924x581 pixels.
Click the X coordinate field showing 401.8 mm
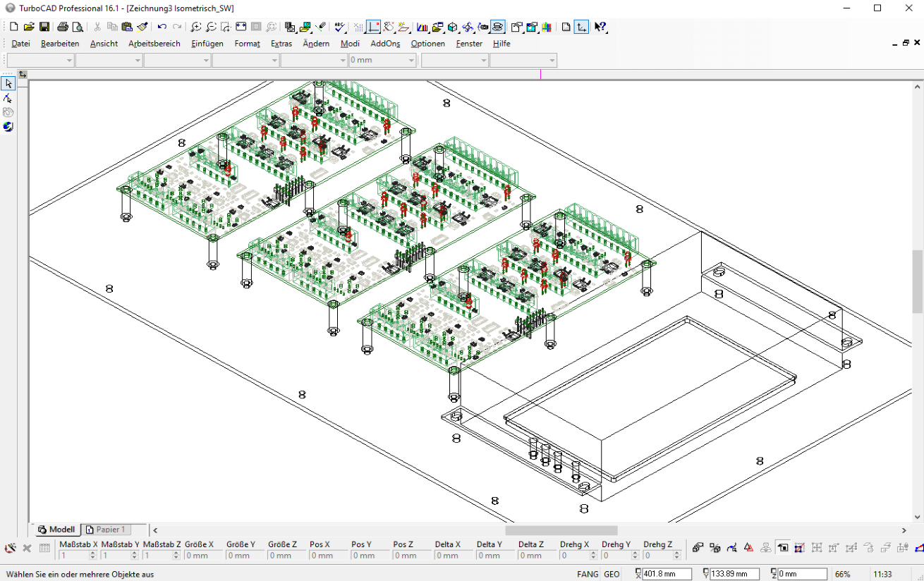tap(666, 574)
